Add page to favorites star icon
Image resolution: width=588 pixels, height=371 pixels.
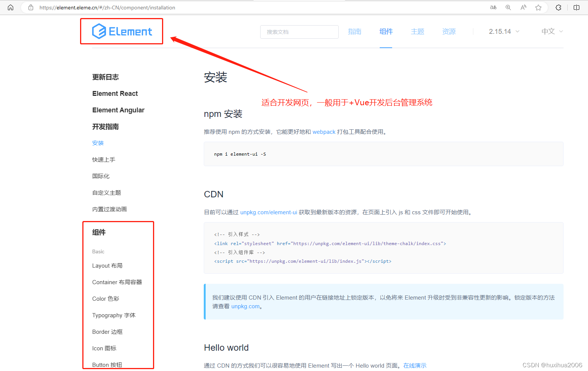tap(538, 8)
